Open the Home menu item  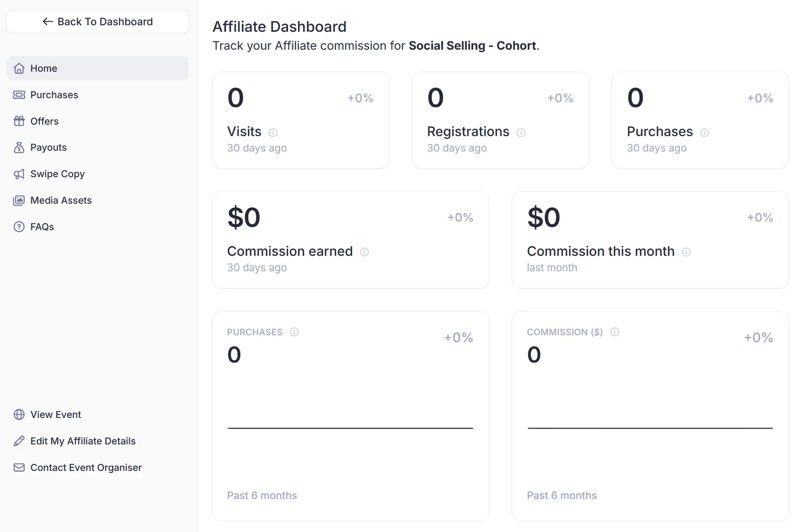98,68
